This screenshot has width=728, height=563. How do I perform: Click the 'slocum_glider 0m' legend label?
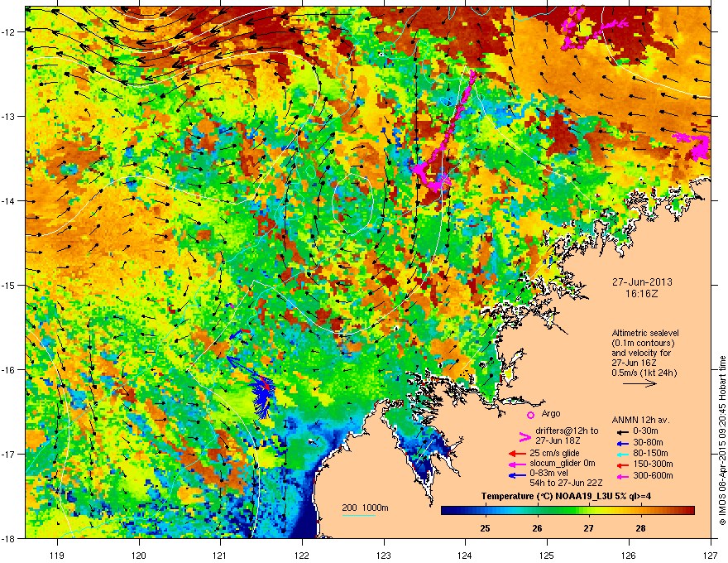[563, 464]
